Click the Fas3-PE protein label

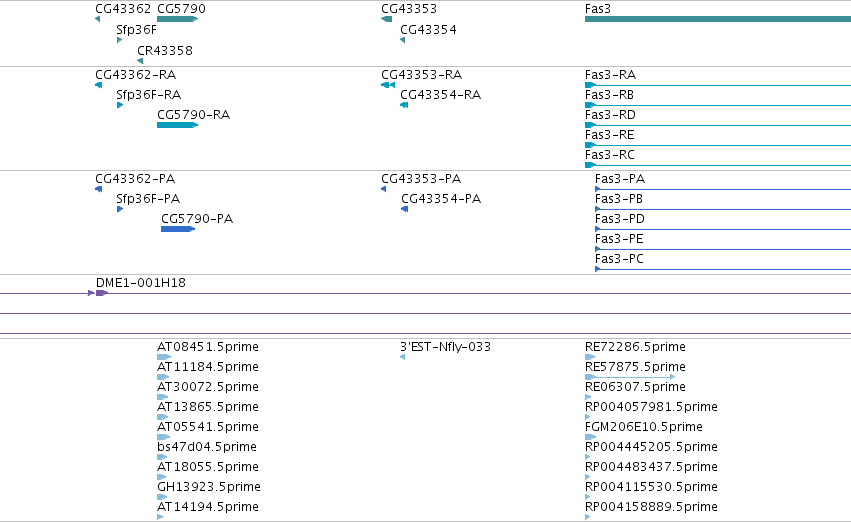619,239
